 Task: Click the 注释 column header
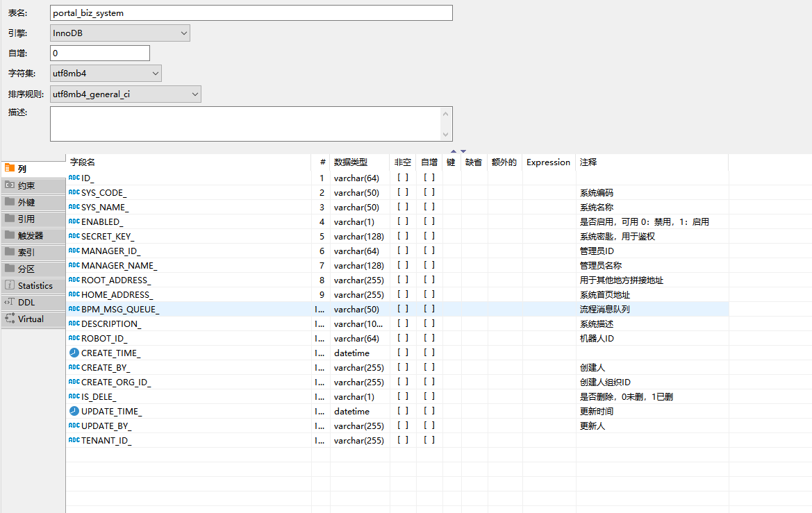[x=652, y=162]
